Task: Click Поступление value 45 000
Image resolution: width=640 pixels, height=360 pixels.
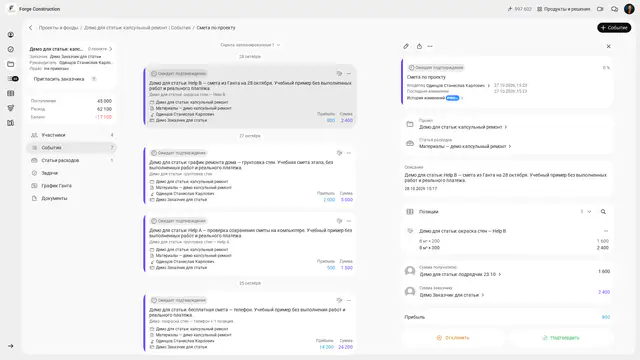Action: (x=104, y=101)
